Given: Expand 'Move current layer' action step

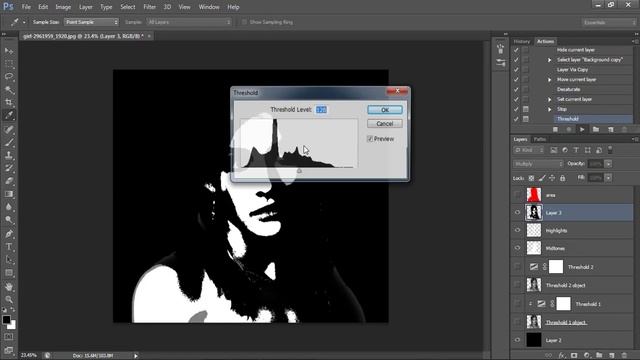Looking at the screenshot, I should tap(549, 80).
